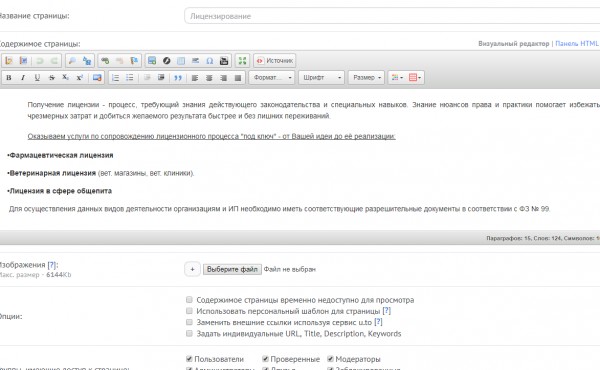Open the 'Шрифт' font dropdown
This screenshot has width=600, height=370.
pyautogui.click(x=321, y=78)
